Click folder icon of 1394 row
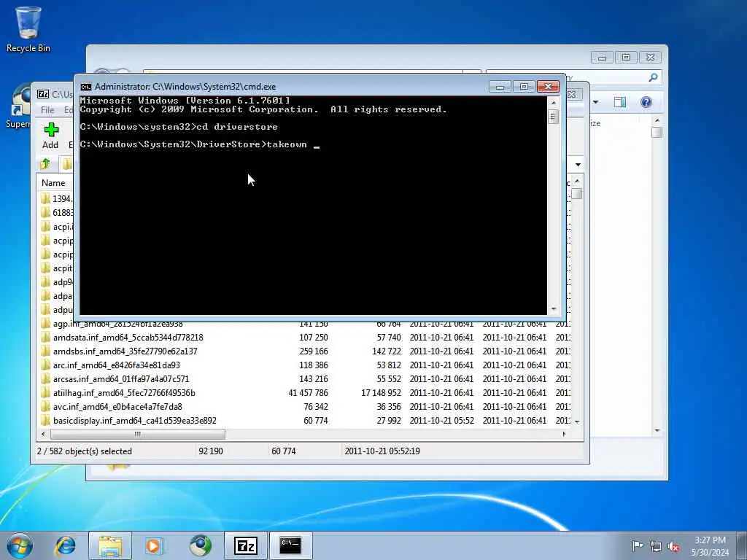The width and height of the screenshot is (747, 560). tap(46, 198)
